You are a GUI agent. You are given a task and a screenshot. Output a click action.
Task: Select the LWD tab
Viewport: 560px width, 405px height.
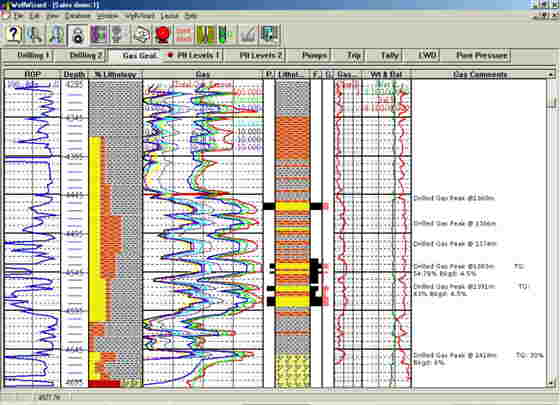[x=428, y=55]
